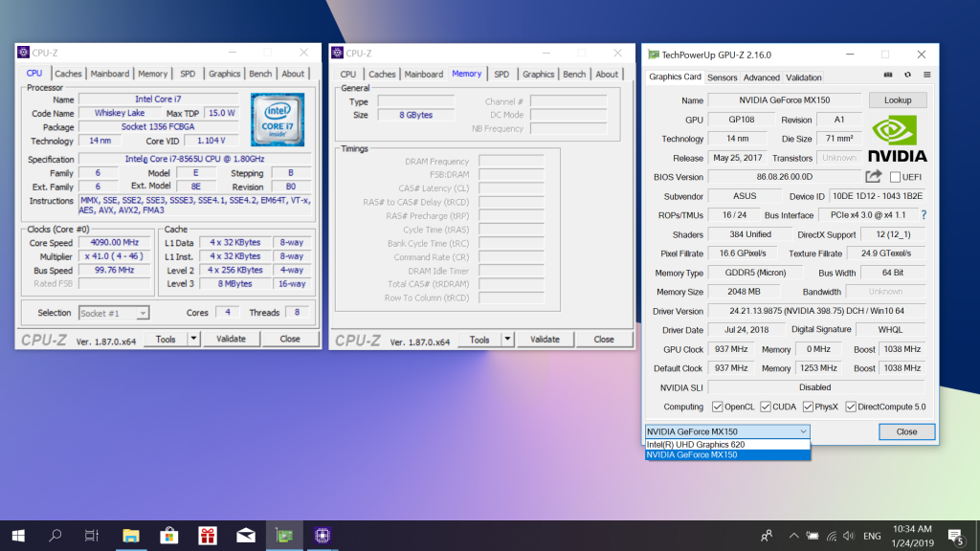This screenshot has height=551, width=980.
Task: Click the Core Speed value 4090.00 MHz
Action: click(x=115, y=242)
